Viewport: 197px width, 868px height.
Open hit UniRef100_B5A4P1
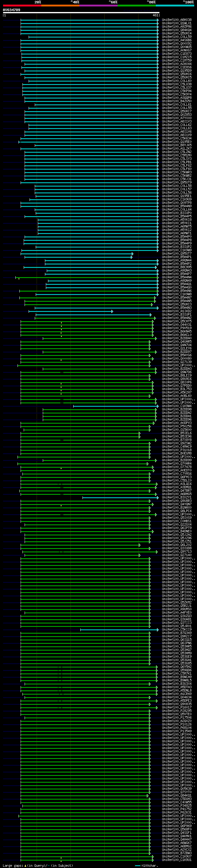177,257
